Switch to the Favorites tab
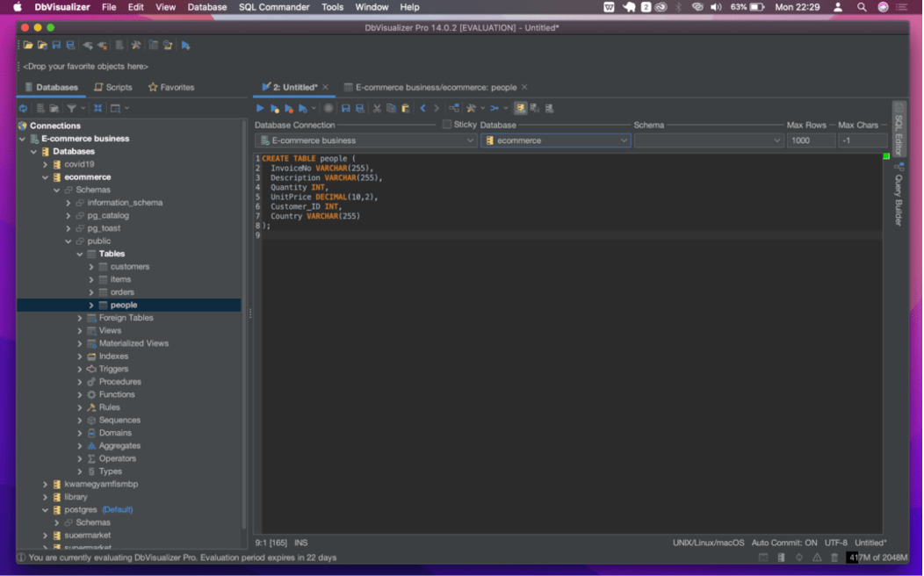 pos(171,87)
